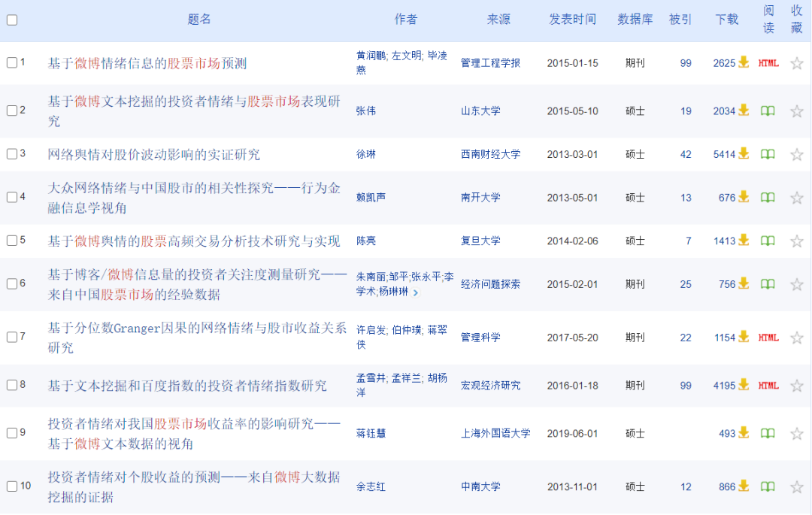Image resolution: width=812 pixels, height=515 pixels.
Task: Download the 宏观经济研究 article via the arrow icon
Action: pyautogui.click(x=744, y=385)
